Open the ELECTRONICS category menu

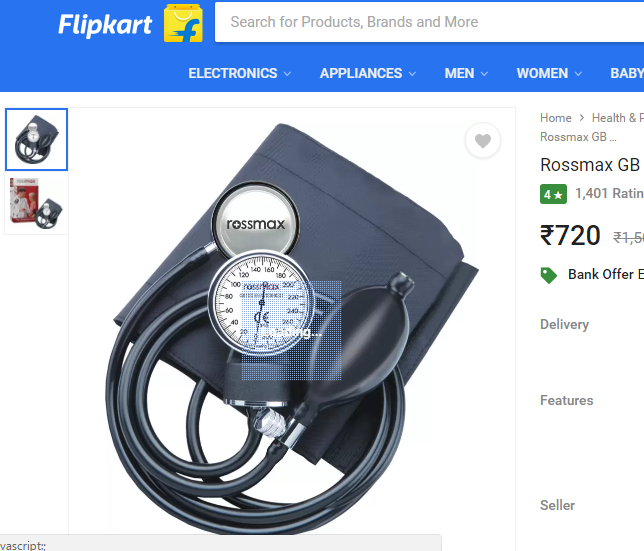233,73
